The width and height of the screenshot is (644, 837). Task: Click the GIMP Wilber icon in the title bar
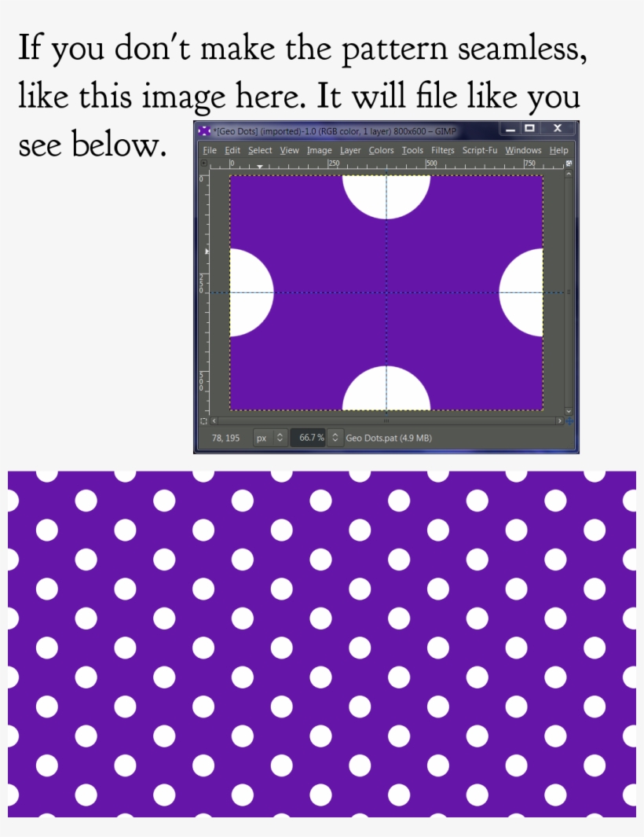[x=203, y=131]
